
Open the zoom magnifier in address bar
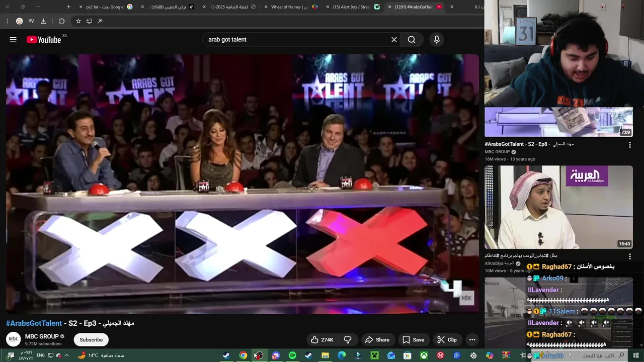(100, 21)
